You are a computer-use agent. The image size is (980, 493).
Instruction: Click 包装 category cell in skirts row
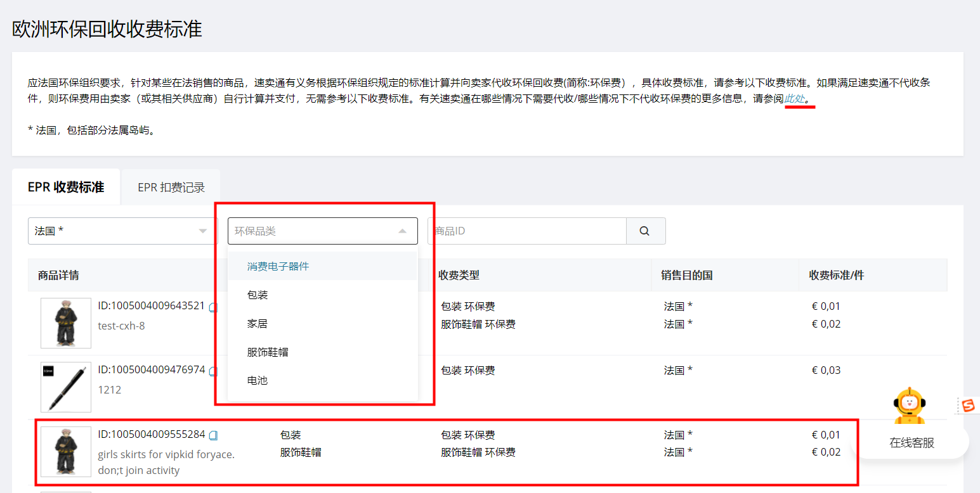coord(291,435)
